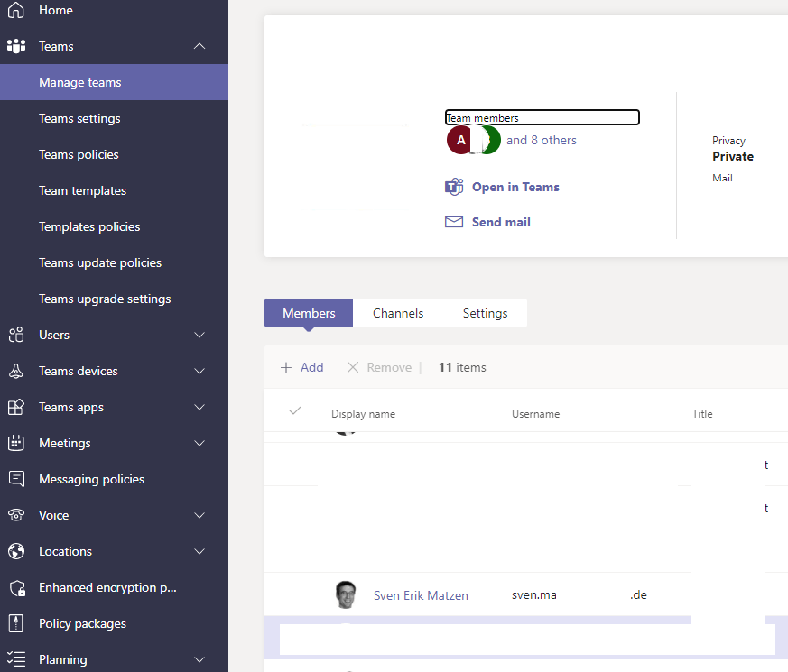This screenshot has height=672, width=788.
Task: Expand the Voice chevron
Action: [x=199, y=515]
